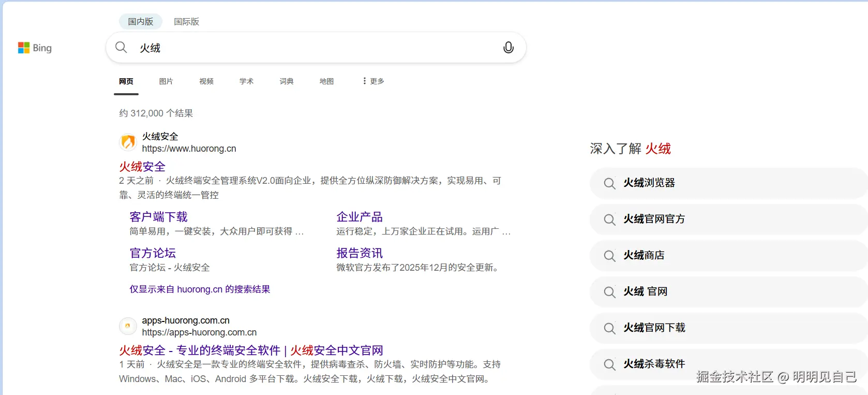Open the 更多 dropdown menu

[373, 81]
